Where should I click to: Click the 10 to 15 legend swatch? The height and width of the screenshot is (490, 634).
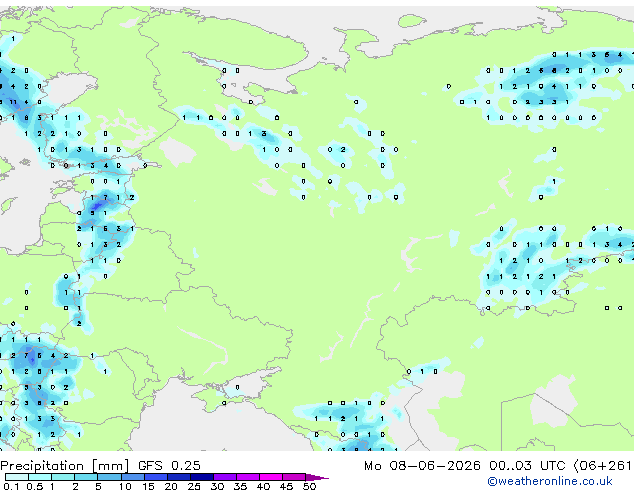pos(132,477)
